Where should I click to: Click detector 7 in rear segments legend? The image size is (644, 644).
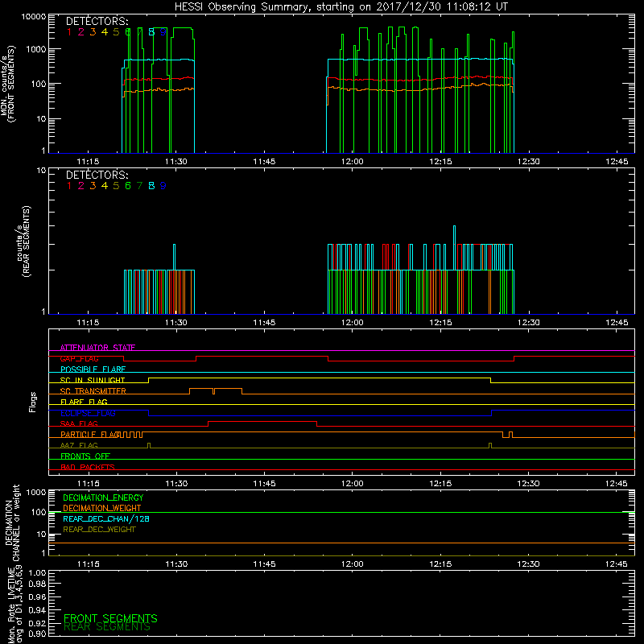pos(139,186)
